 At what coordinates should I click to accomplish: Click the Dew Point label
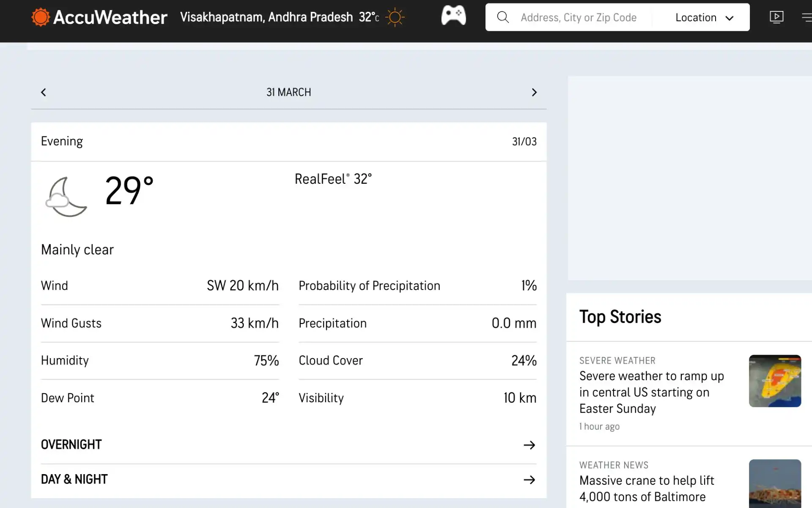tap(67, 398)
